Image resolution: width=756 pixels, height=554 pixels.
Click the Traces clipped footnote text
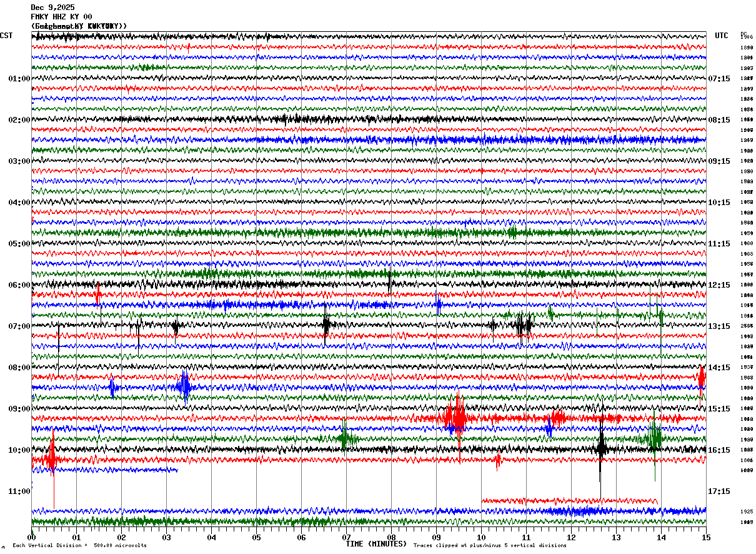tap(490, 546)
